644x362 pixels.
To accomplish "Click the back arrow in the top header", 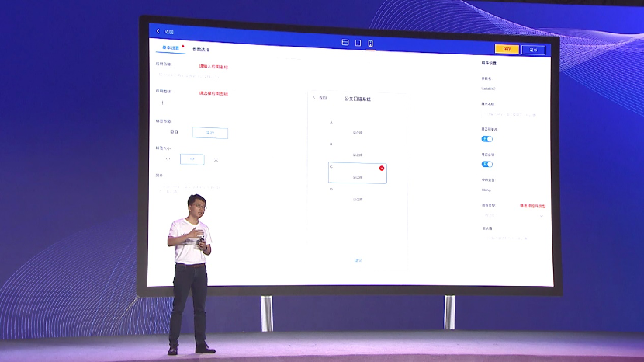I will pyautogui.click(x=158, y=31).
